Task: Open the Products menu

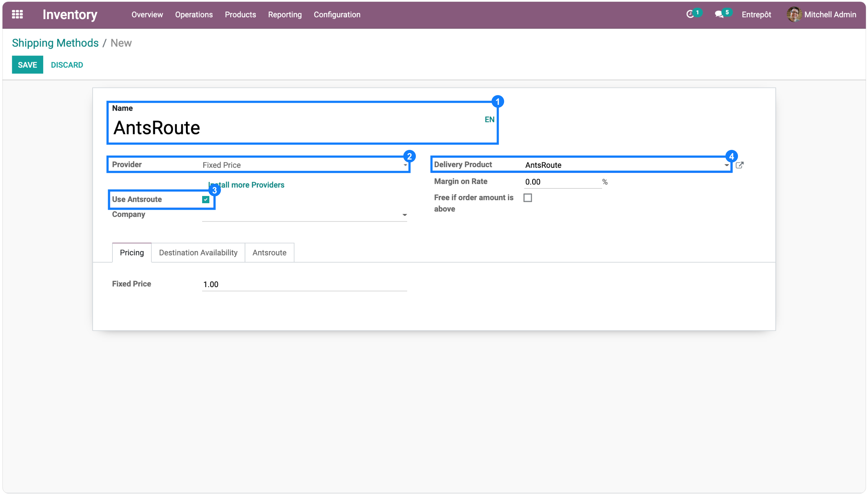Action: (x=240, y=14)
